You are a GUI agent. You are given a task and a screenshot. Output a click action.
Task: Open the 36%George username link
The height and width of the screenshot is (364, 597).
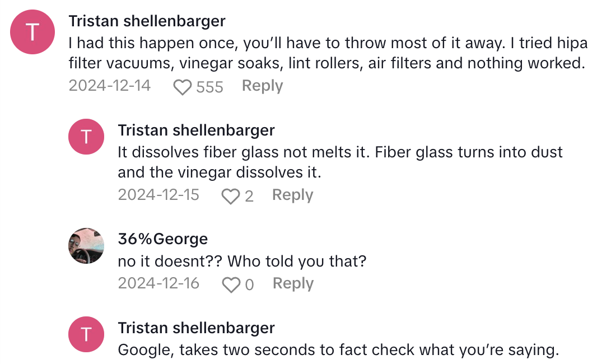tap(163, 239)
